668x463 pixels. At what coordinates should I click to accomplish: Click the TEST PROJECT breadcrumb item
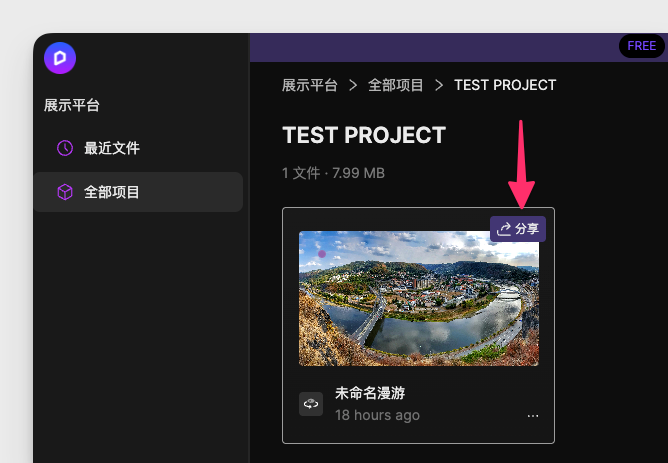point(505,86)
